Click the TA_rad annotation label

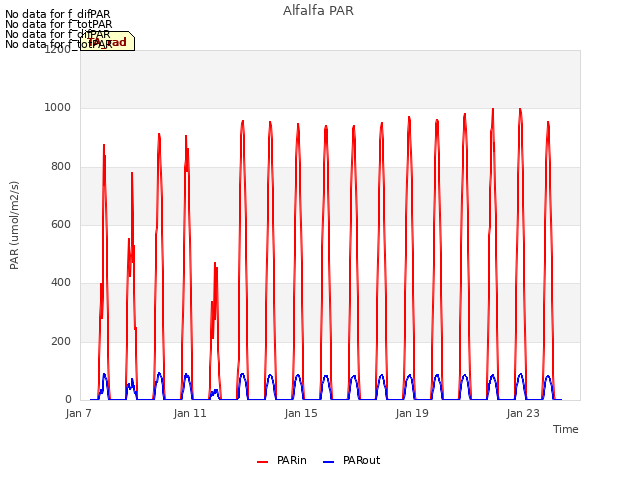[x=107, y=41]
